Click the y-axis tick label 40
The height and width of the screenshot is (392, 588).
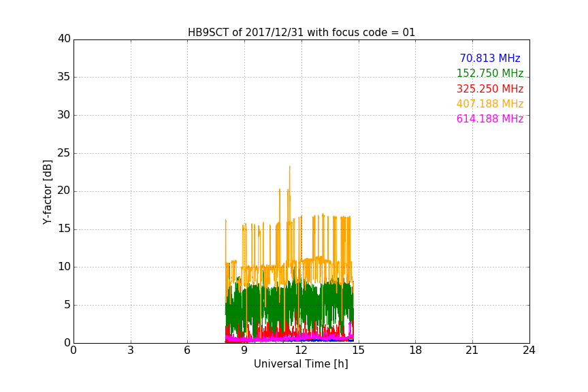pyautogui.click(x=64, y=39)
